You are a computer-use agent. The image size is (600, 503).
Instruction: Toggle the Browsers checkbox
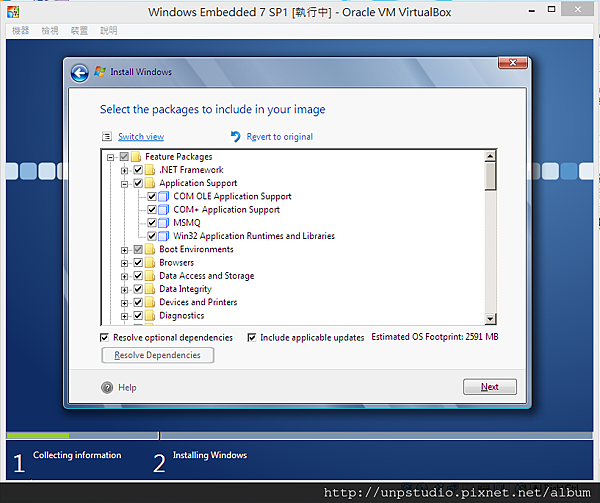[x=138, y=263]
